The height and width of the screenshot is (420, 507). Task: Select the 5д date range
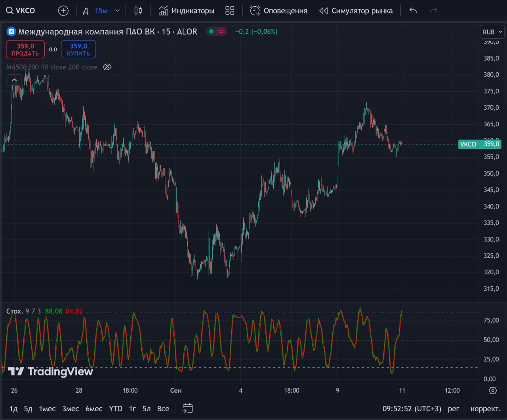28,409
